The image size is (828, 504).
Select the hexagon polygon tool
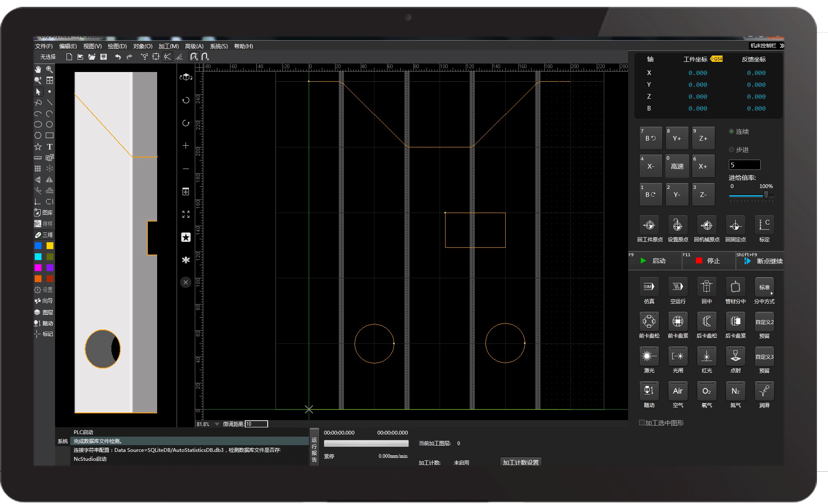click(x=38, y=136)
